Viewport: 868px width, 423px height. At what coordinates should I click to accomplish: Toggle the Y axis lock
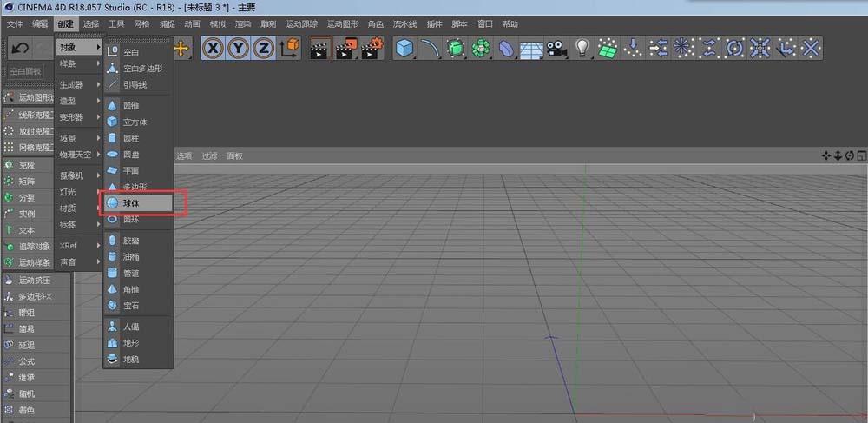[239, 49]
